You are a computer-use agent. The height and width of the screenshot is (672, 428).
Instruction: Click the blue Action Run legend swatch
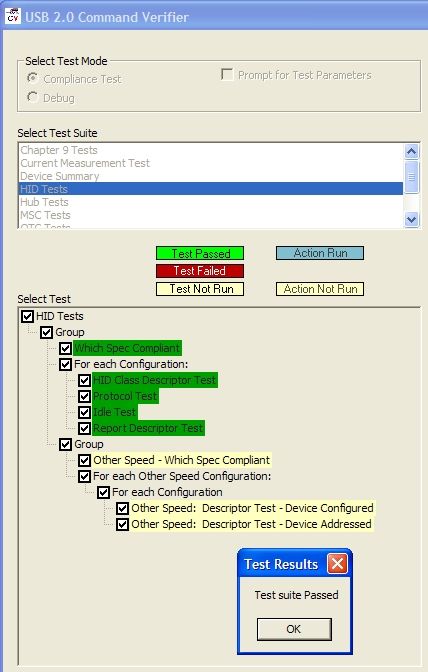coord(320,253)
